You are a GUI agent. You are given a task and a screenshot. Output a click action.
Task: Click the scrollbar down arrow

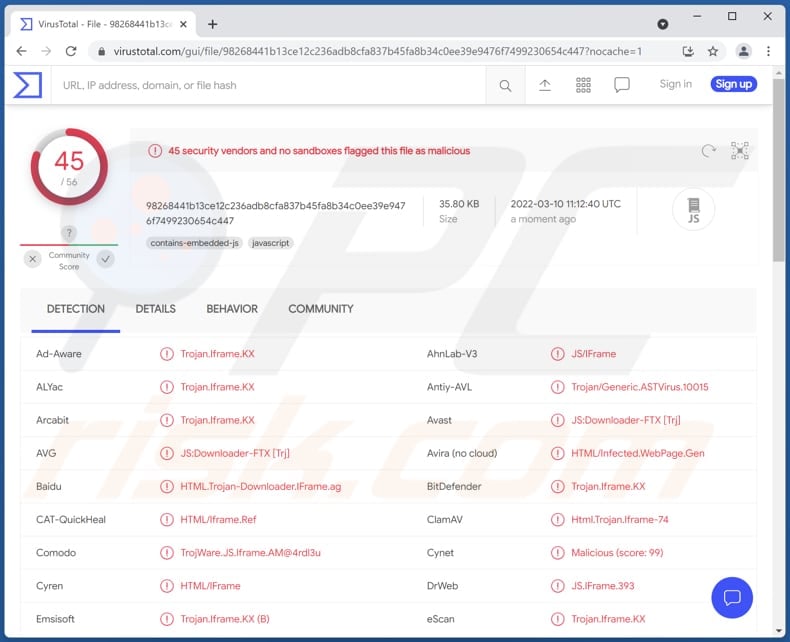click(779, 630)
